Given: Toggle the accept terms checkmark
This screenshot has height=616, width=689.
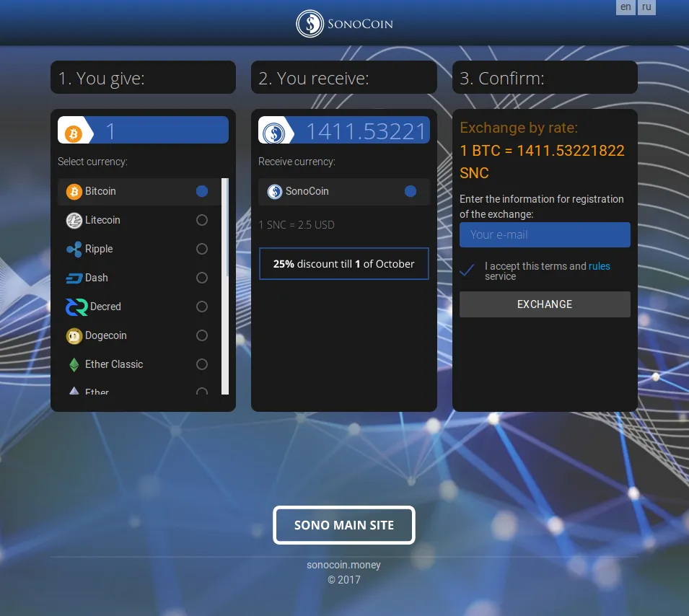Looking at the screenshot, I should pos(467,270).
